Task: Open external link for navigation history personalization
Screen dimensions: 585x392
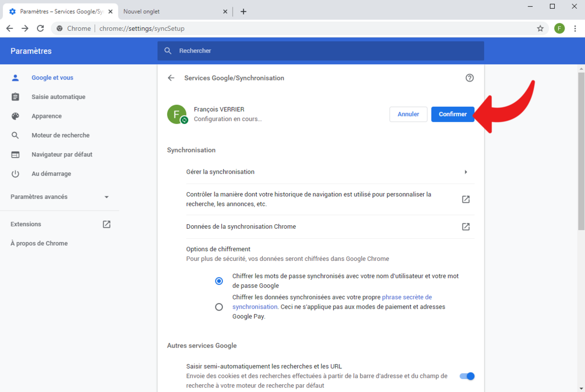Action: coord(466,199)
